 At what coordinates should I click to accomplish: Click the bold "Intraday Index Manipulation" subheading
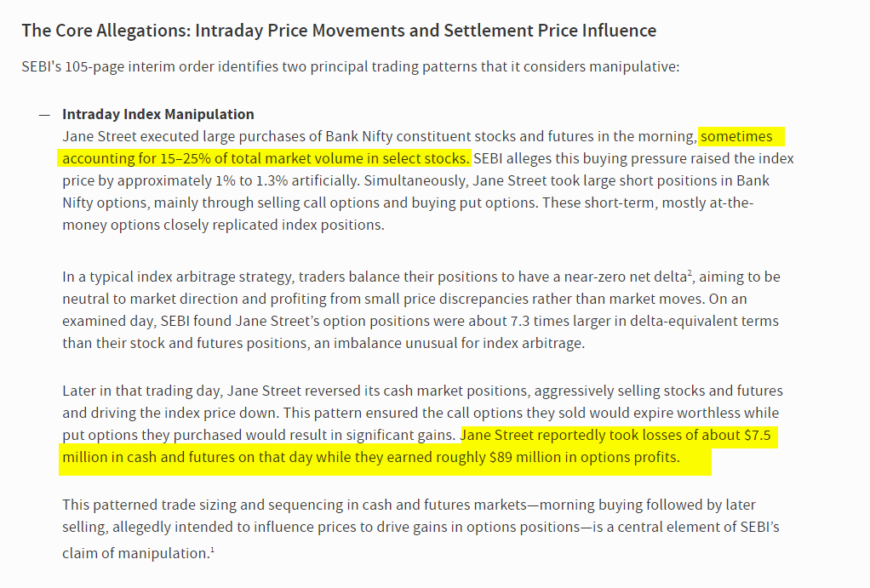tap(157, 114)
